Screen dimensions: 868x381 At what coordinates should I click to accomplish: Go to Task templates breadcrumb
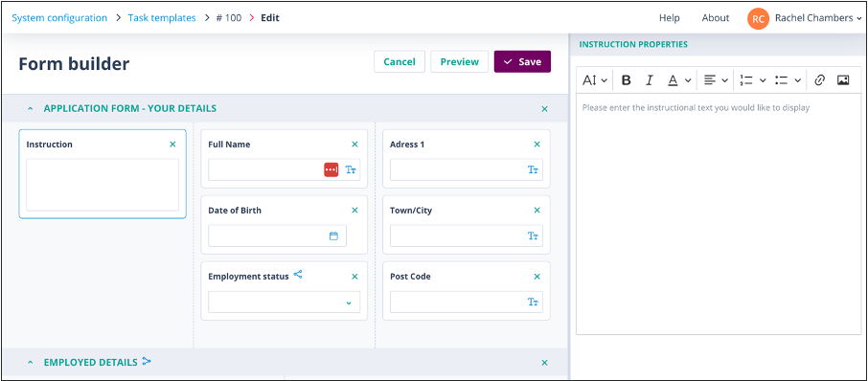162,17
